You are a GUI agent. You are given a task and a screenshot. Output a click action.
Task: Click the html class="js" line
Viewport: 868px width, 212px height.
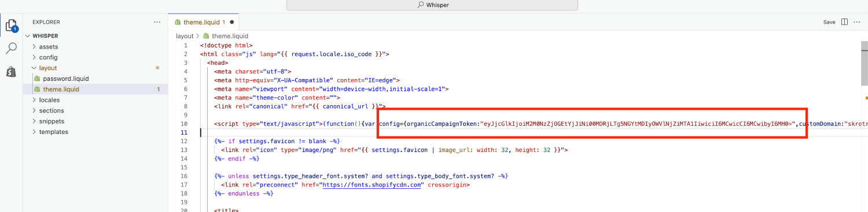[x=295, y=54]
